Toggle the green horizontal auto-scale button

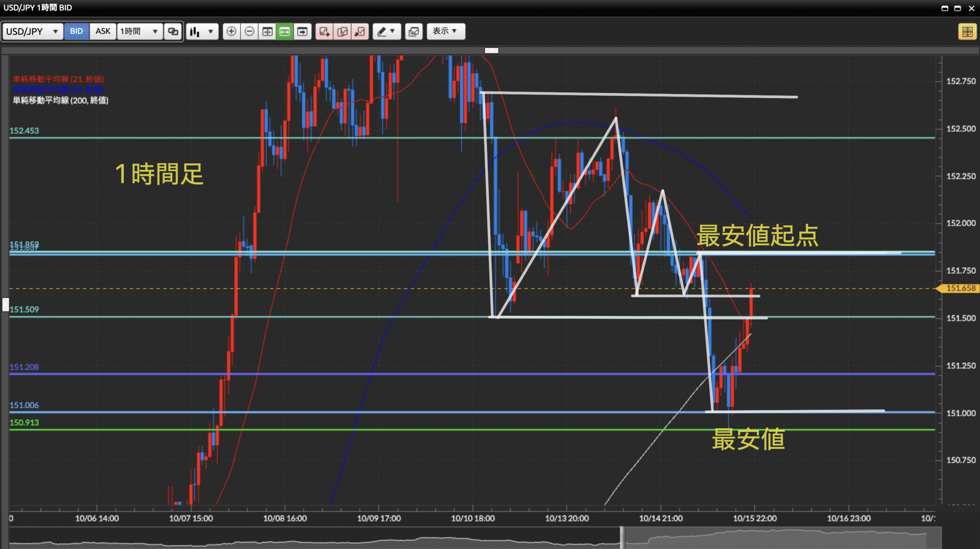[x=284, y=31]
